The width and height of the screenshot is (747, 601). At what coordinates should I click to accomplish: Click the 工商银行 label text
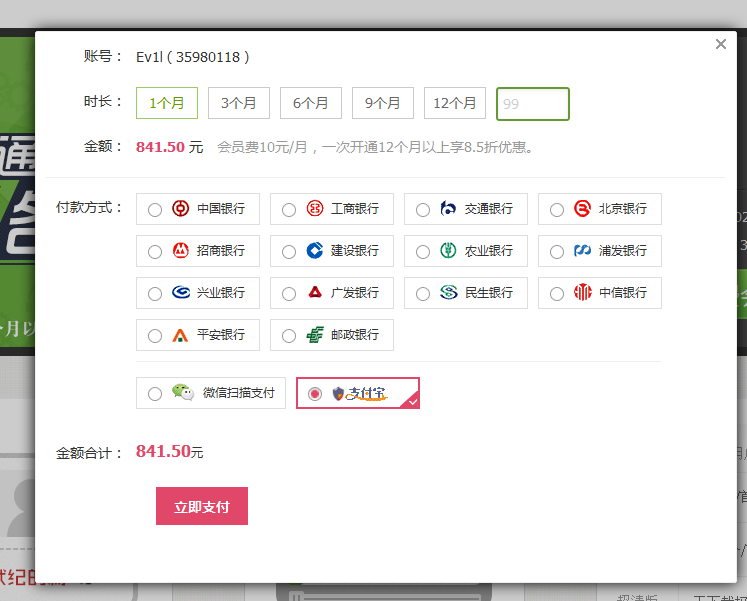pyautogui.click(x=355, y=209)
